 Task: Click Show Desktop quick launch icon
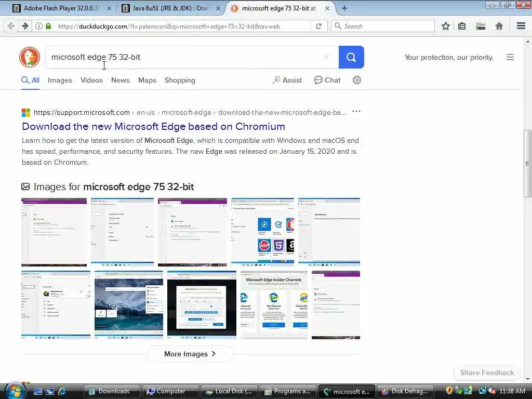(37, 391)
